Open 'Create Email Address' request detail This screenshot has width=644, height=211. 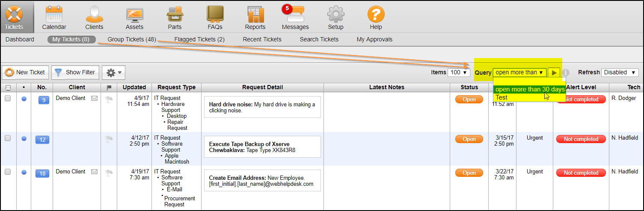click(x=262, y=181)
